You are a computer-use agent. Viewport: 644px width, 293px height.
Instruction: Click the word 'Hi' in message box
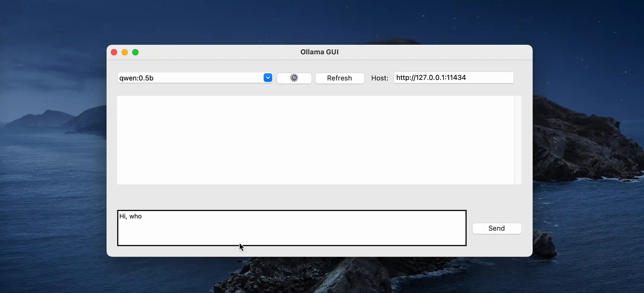[x=122, y=216]
